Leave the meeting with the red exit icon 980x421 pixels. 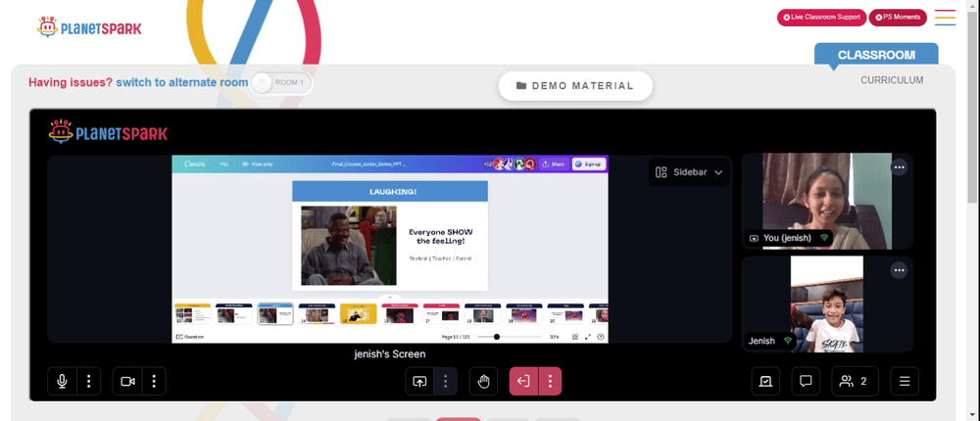coord(523,381)
